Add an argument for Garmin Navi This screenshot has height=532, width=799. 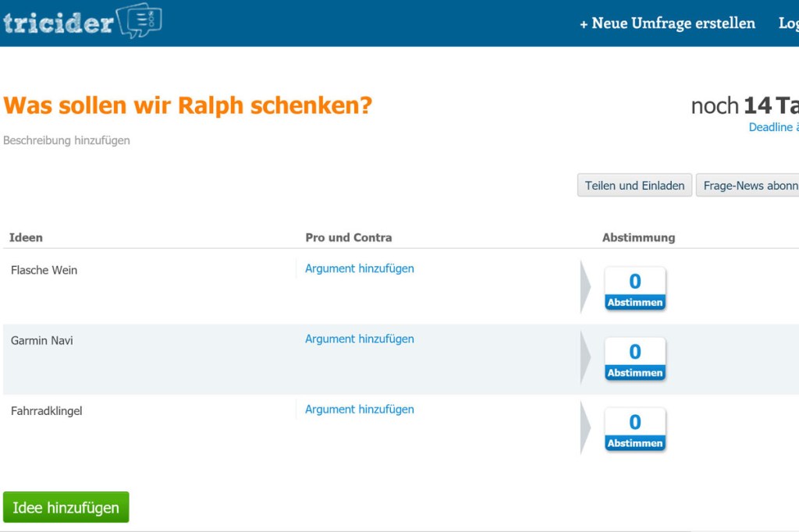point(359,339)
